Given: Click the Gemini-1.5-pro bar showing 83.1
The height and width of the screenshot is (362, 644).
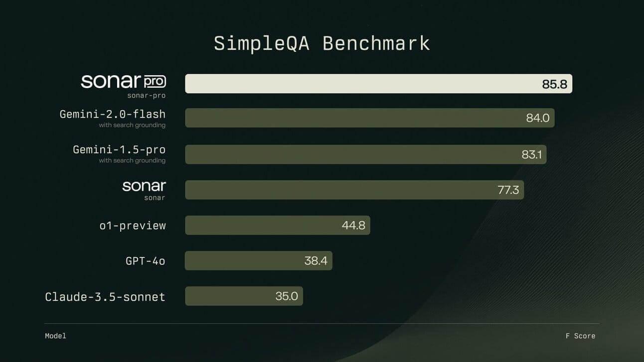Looking at the screenshot, I should pos(365,154).
